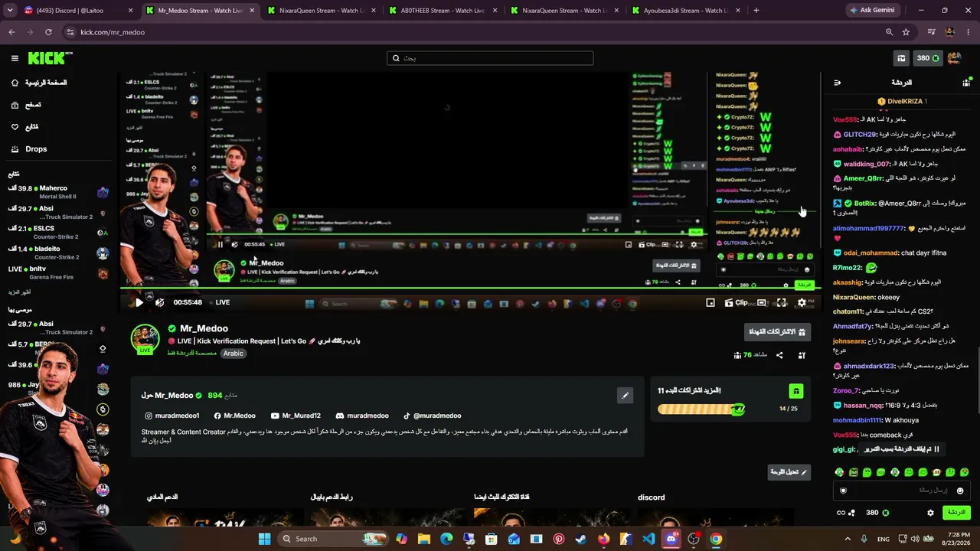Open the Following section in sidebar
The height and width of the screenshot is (551, 980).
pos(24,127)
